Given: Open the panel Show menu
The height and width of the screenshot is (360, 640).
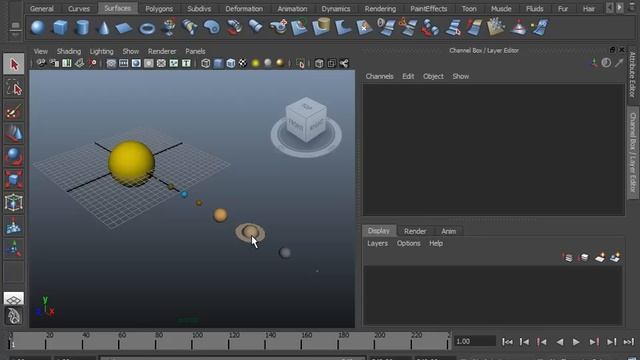Looking at the screenshot, I should point(131,51).
